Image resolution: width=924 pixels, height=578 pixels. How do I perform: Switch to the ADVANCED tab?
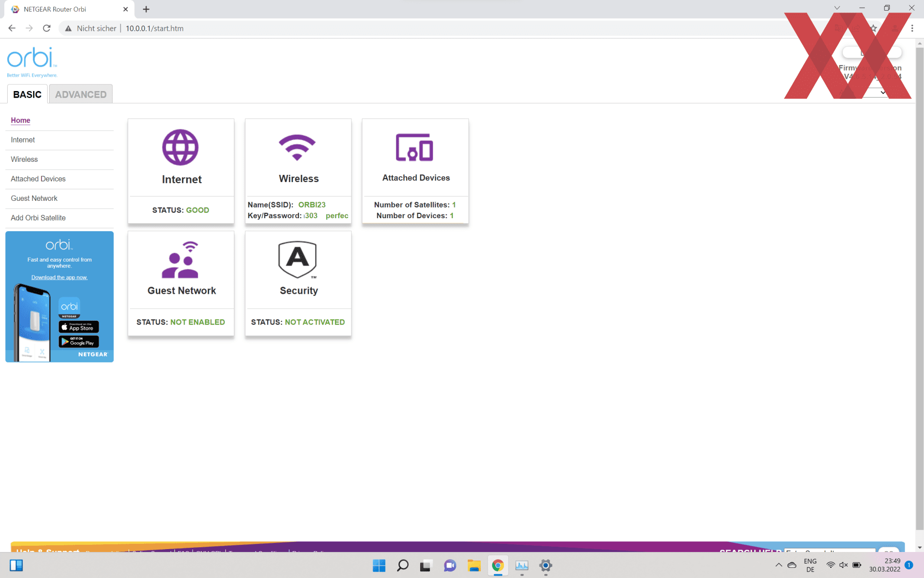coord(81,94)
